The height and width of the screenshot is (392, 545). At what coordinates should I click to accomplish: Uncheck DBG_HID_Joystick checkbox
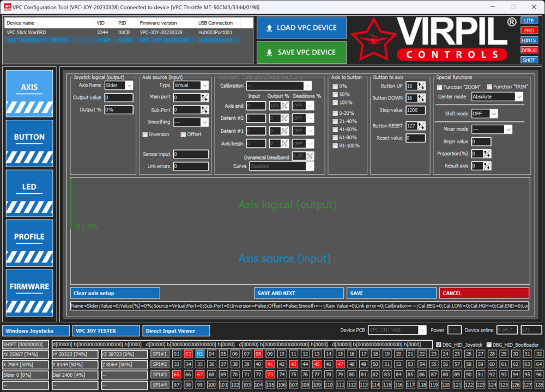(439, 345)
